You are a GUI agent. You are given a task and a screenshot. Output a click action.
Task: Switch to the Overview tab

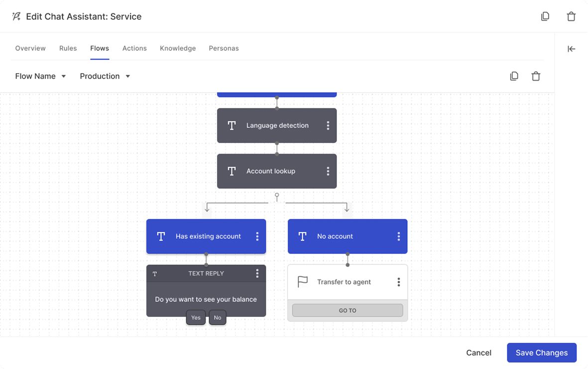point(30,48)
